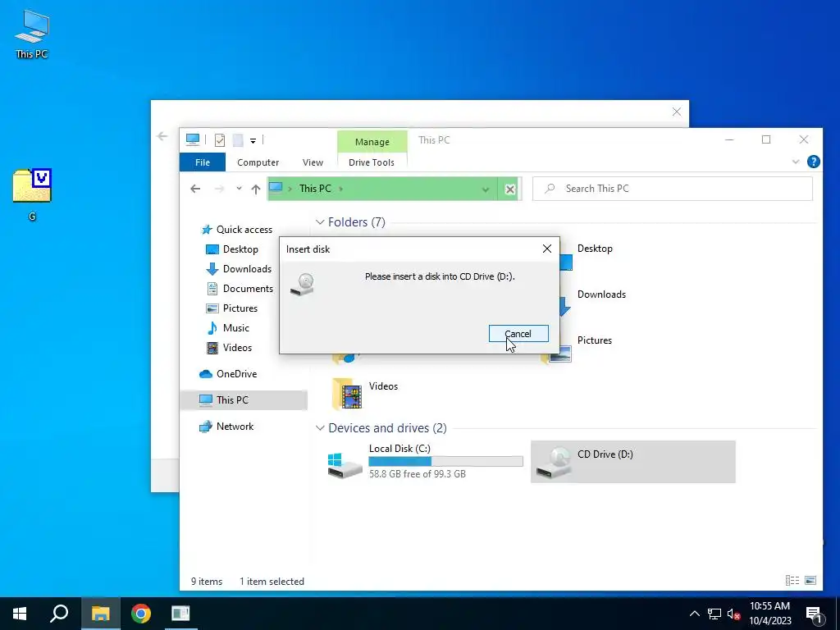Select the Drive Tools tab
Viewport: 840px width, 630px height.
click(x=372, y=162)
